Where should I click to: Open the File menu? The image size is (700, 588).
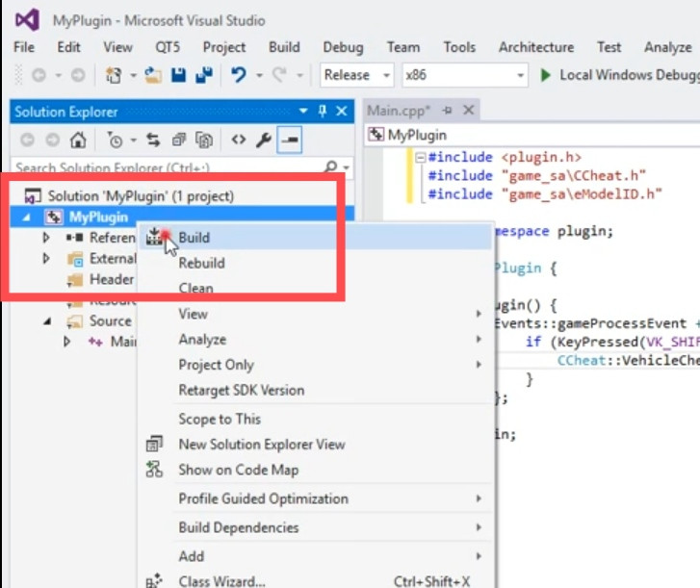pos(24,47)
